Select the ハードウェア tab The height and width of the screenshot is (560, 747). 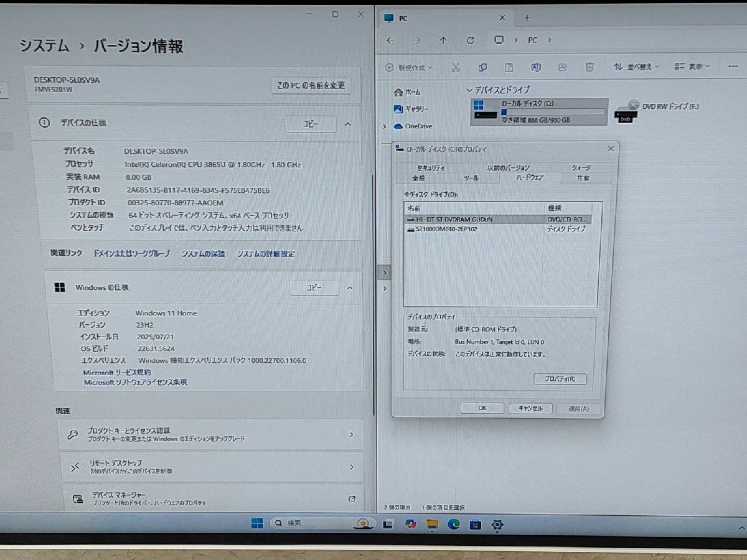[530, 178]
